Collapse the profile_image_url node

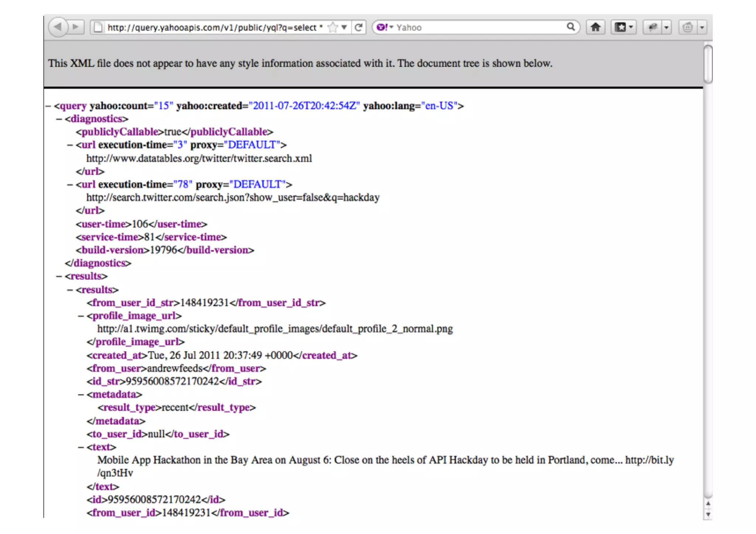point(81,316)
